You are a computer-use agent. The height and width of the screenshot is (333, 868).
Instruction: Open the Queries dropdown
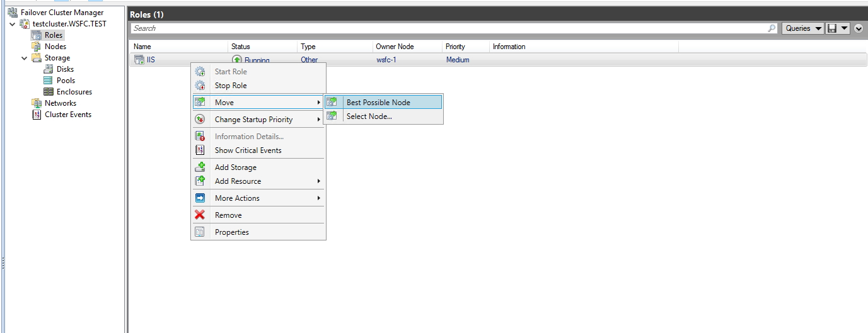pos(802,28)
